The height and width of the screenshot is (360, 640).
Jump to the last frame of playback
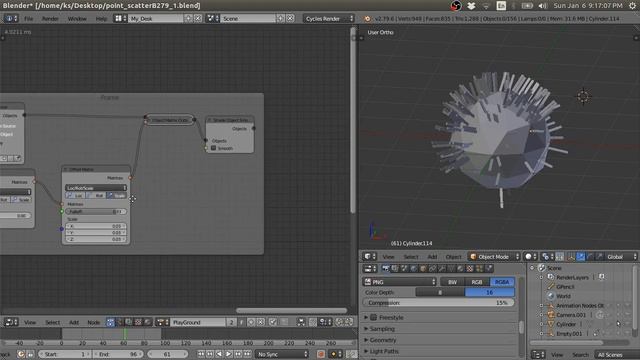[x=247, y=354]
